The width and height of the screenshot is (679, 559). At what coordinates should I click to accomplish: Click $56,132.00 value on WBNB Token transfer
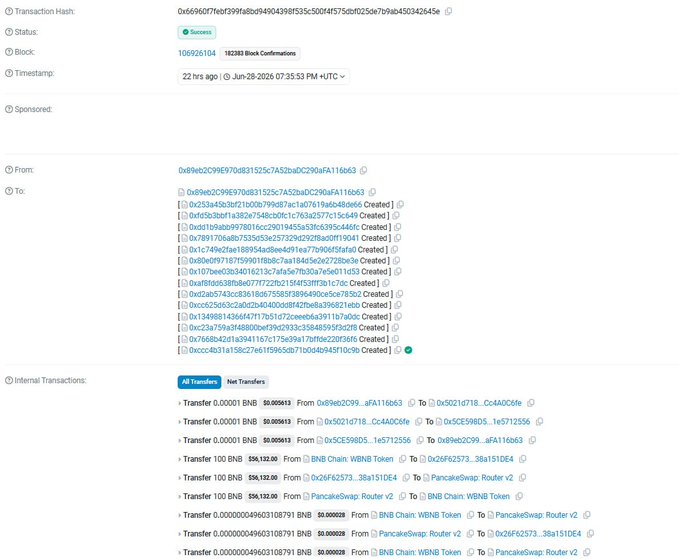point(263,459)
